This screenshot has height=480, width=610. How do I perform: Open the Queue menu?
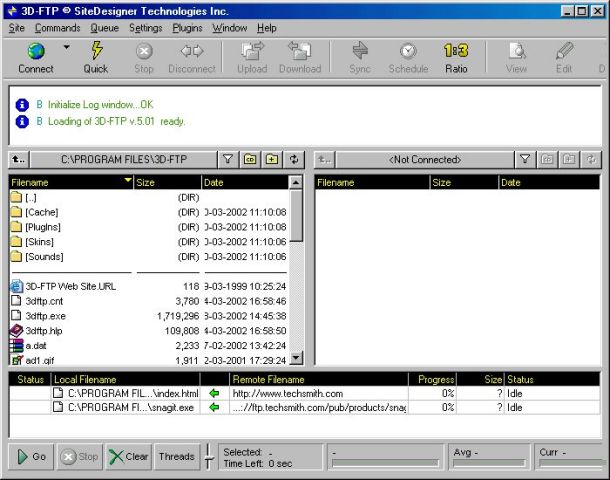tap(105, 28)
